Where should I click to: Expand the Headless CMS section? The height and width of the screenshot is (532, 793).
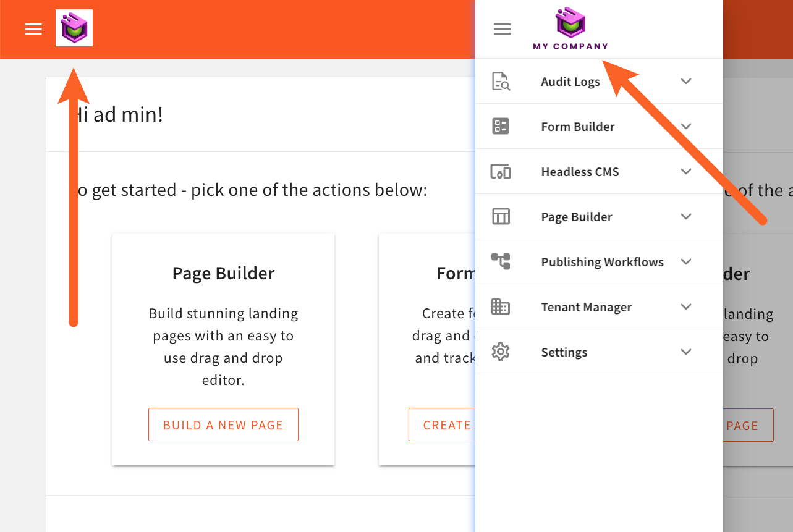685,171
